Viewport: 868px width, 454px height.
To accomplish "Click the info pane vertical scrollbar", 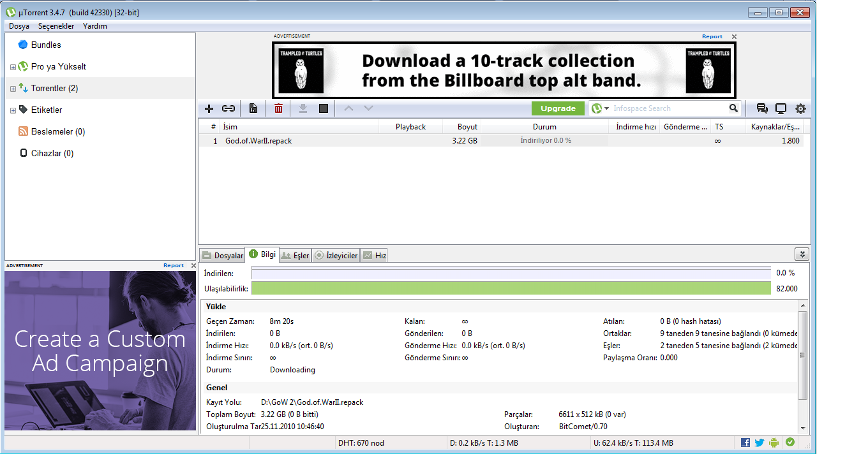I will click(802, 354).
